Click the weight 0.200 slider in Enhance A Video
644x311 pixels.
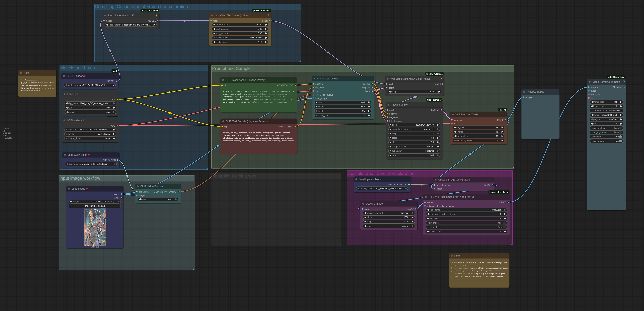pos(414,92)
